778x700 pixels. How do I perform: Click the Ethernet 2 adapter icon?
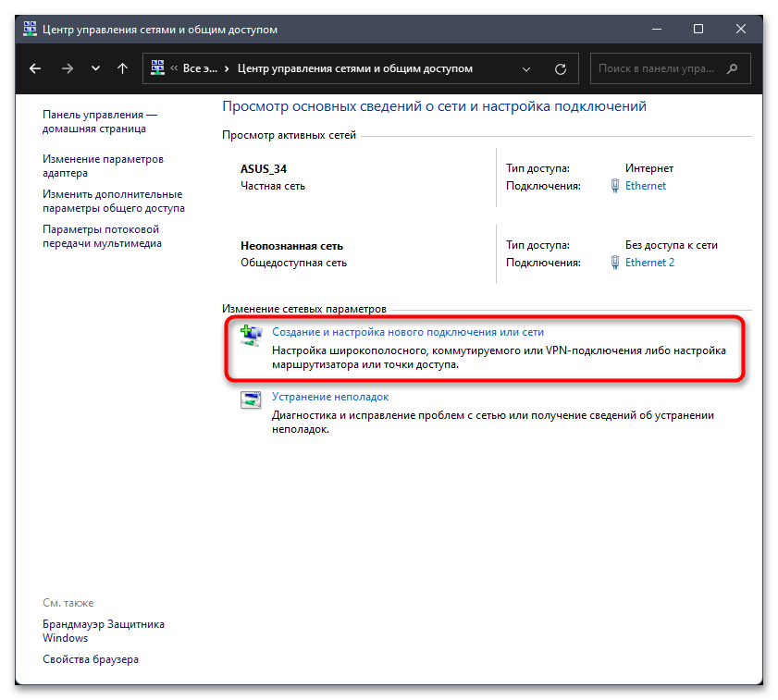(615, 263)
